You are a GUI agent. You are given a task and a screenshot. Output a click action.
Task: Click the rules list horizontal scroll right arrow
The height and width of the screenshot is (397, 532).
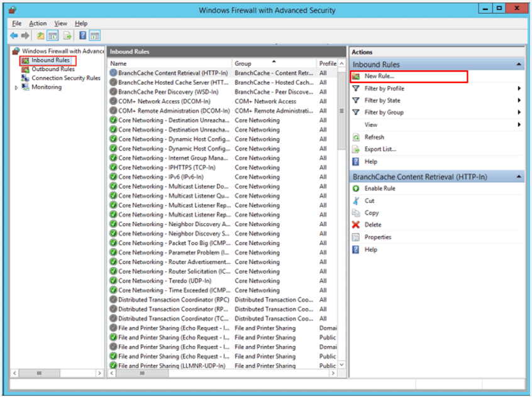[x=333, y=373]
